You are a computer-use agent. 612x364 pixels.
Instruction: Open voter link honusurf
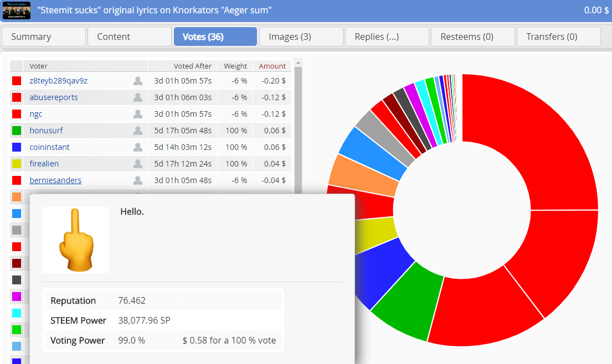pos(46,131)
